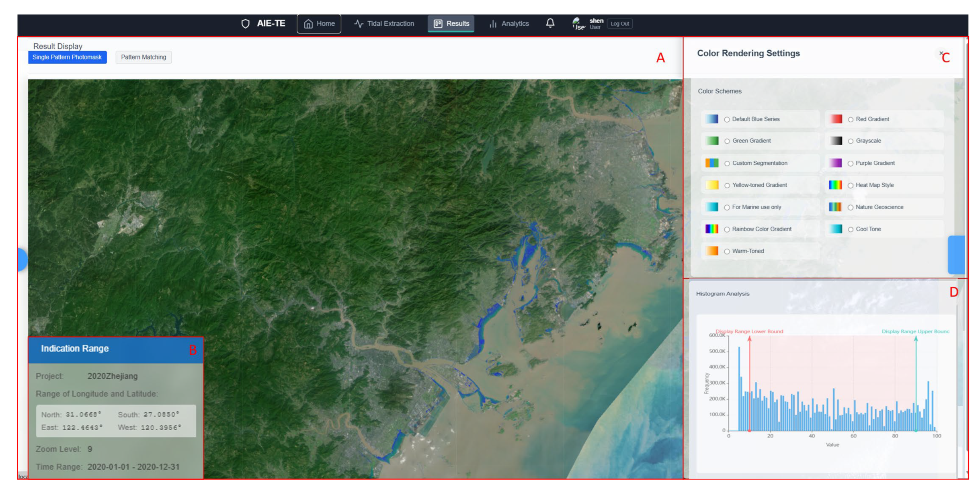Expand the blue left-edge side panel handle
980x495 pixels.
coord(23,259)
